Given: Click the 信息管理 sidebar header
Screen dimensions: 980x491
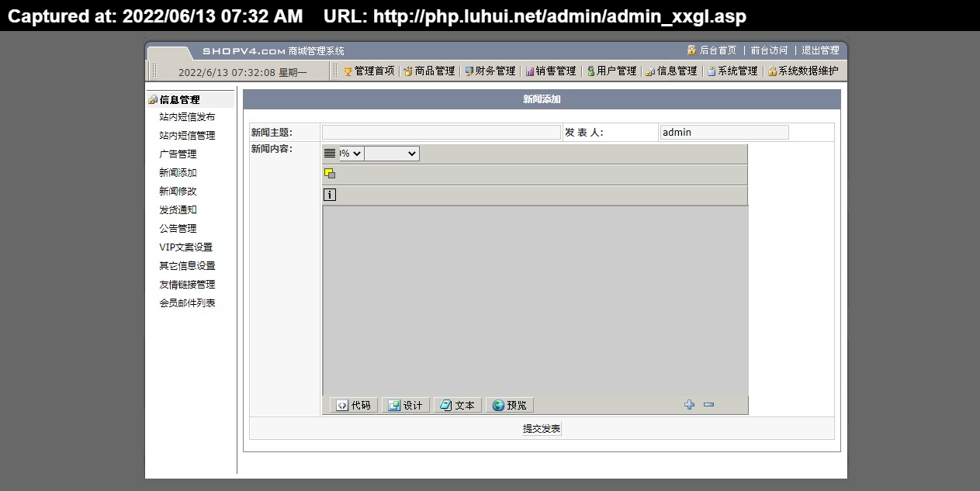Looking at the screenshot, I should point(179,100).
